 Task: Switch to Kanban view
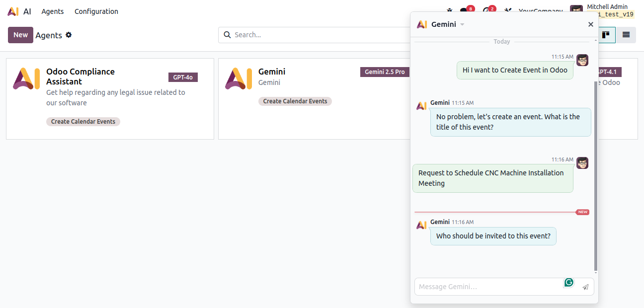pos(606,35)
